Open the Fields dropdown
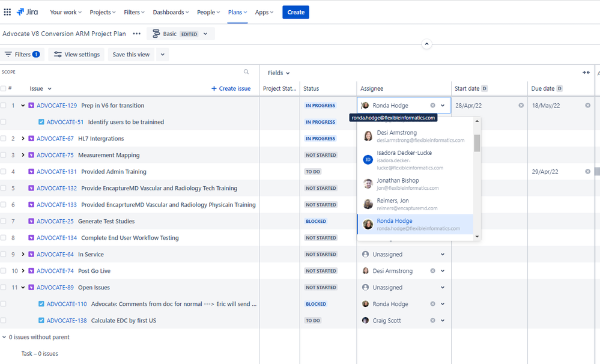The image size is (600, 364). [x=279, y=73]
